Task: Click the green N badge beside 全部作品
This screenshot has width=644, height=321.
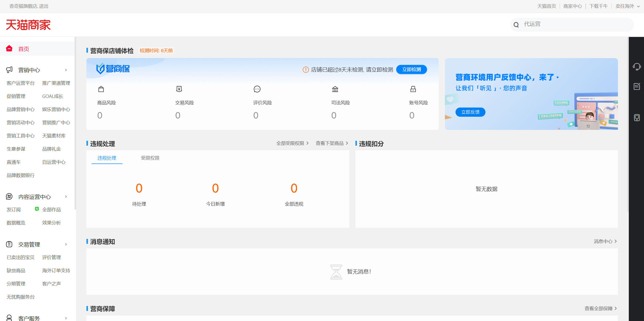Action: [37, 209]
